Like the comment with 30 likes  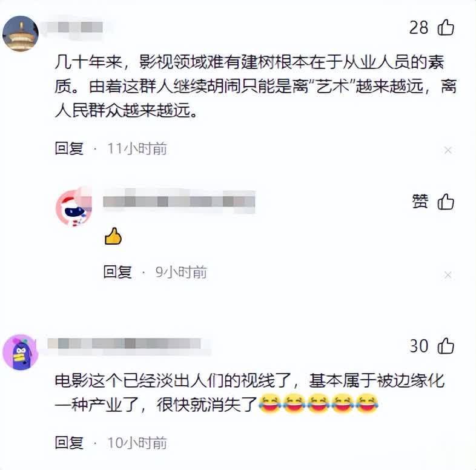(446, 346)
